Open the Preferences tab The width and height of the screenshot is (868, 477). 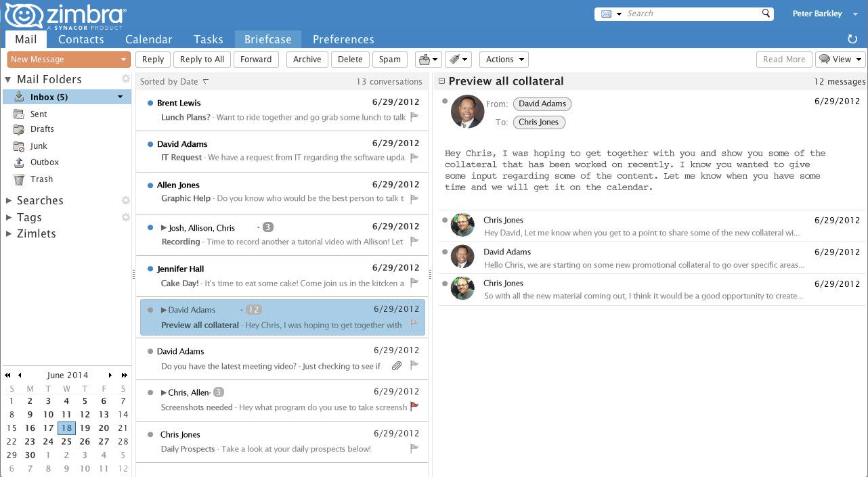pos(343,39)
